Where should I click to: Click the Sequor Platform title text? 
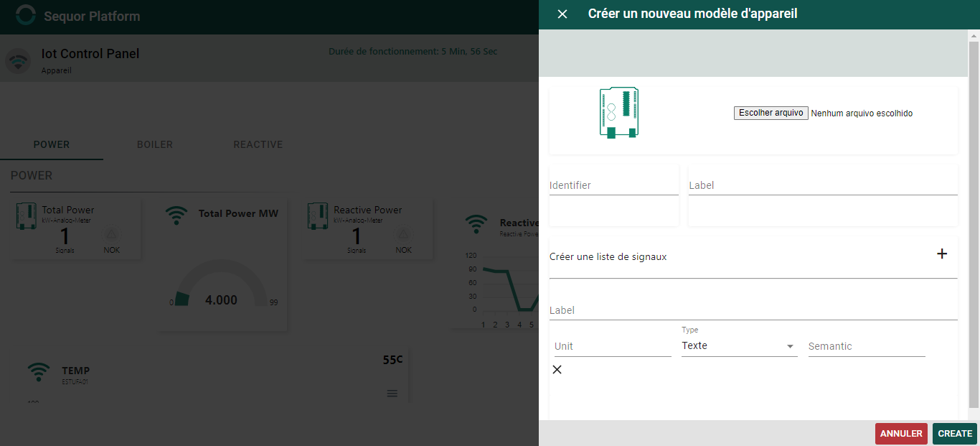[92, 16]
